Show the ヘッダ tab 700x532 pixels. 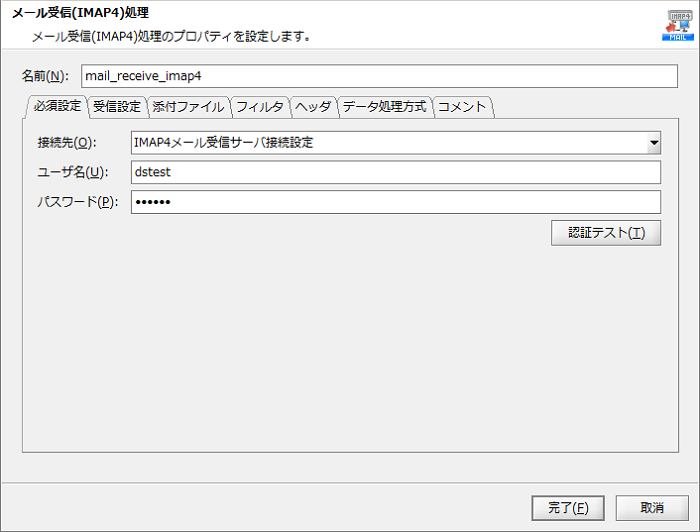pos(313,106)
